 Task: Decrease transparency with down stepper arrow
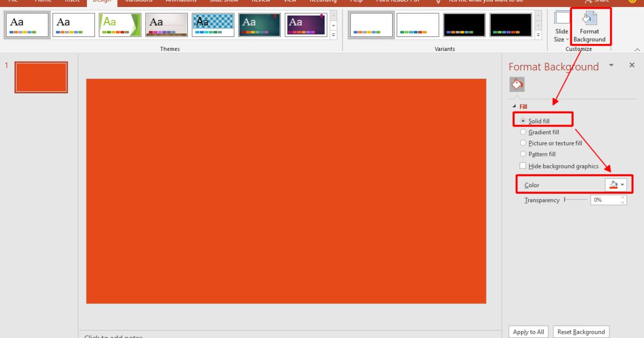tap(623, 202)
